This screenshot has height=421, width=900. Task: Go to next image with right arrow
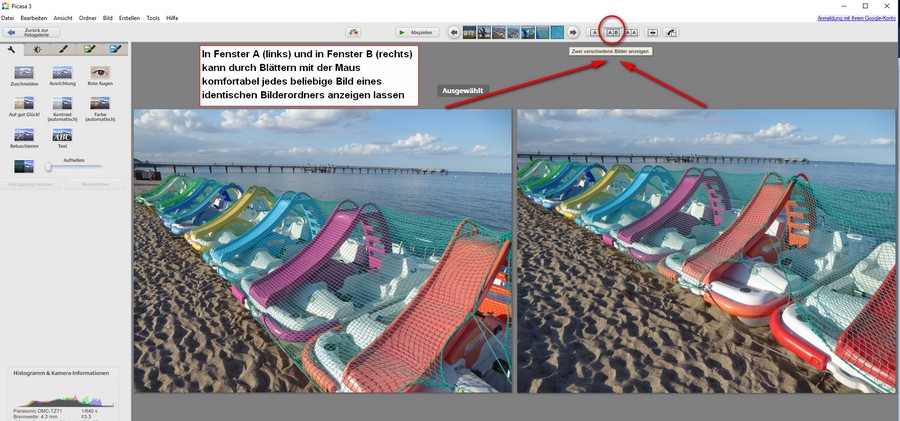tap(572, 33)
